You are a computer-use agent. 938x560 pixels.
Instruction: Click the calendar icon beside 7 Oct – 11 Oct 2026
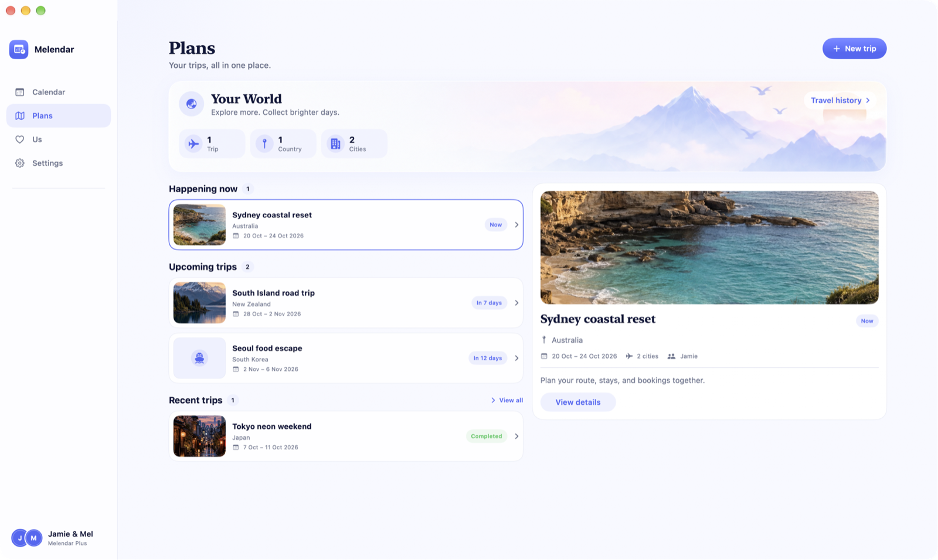click(236, 448)
